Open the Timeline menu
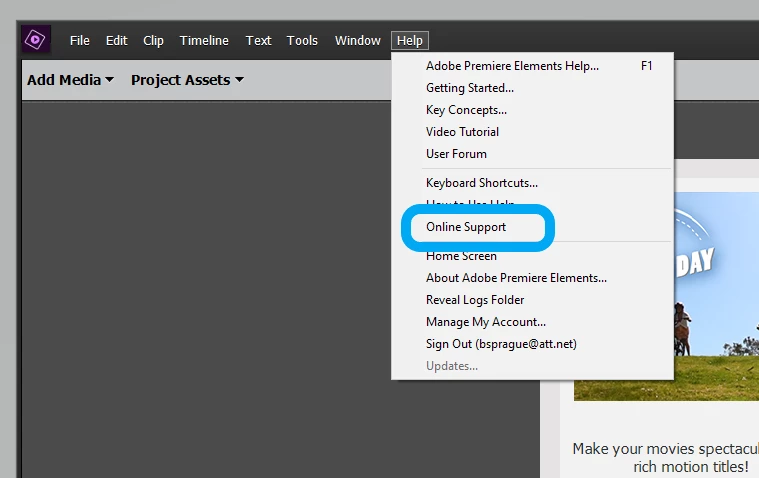 pos(204,41)
